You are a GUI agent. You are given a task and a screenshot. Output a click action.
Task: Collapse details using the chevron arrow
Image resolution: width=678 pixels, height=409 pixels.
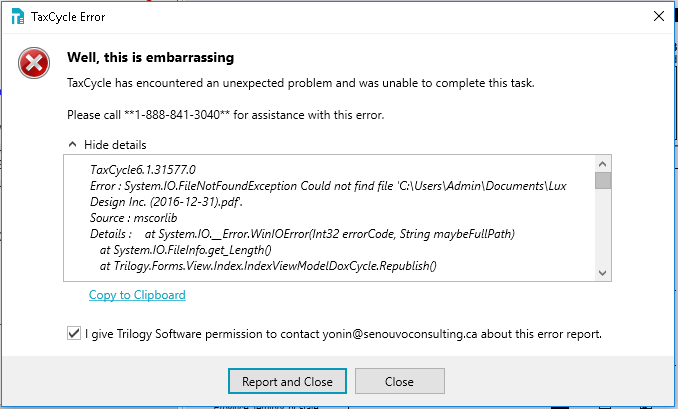(x=73, y=144)
